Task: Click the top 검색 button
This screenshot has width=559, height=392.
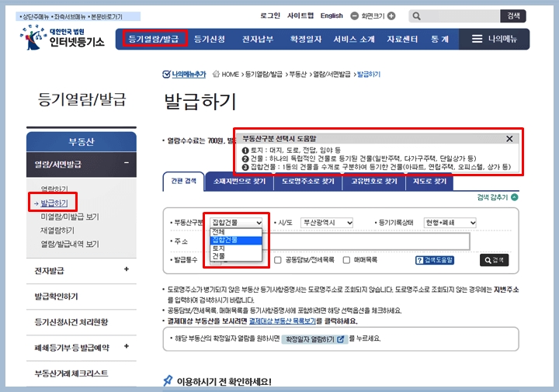Action: pos(513,16)
